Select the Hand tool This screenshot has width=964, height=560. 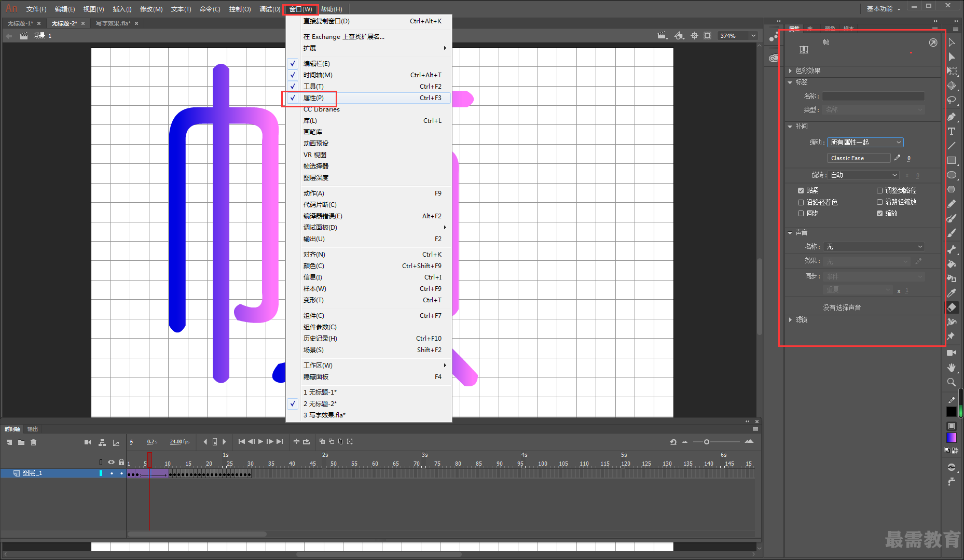(952, 367)
